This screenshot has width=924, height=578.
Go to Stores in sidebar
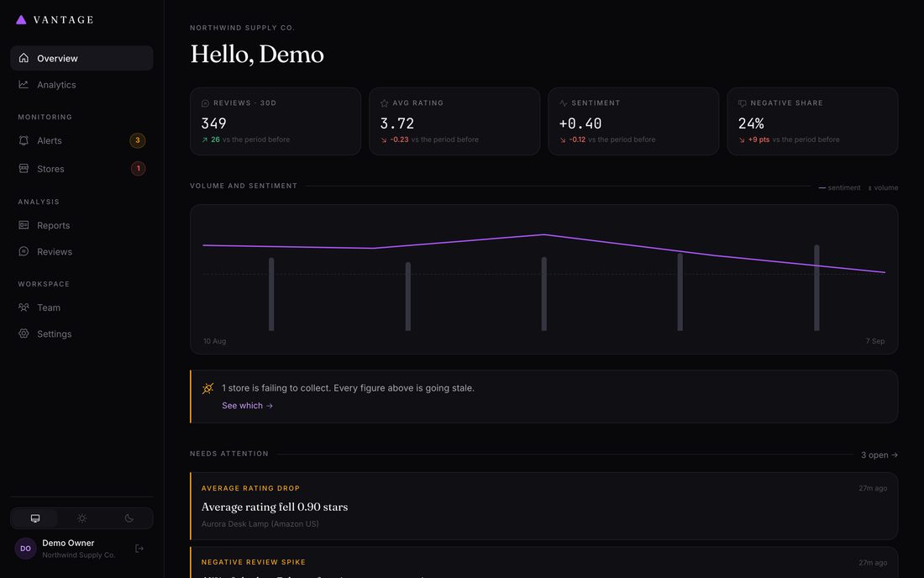pyautogui.click(x=82, y=169)
